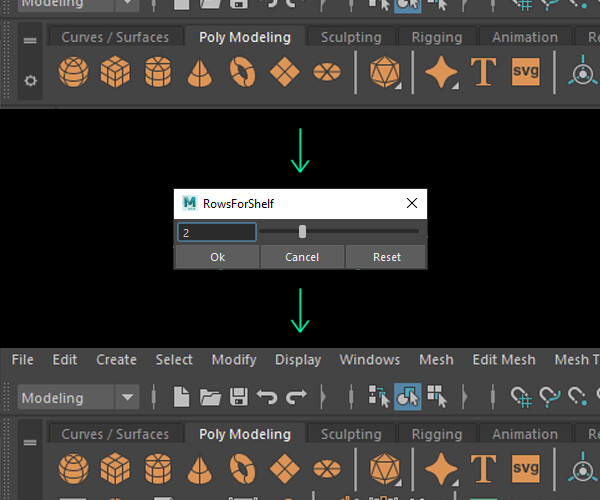The width and height of the screenshot is (600, 500).
Task: Create polygon plane from lower shelf
Action: (284, 469)
